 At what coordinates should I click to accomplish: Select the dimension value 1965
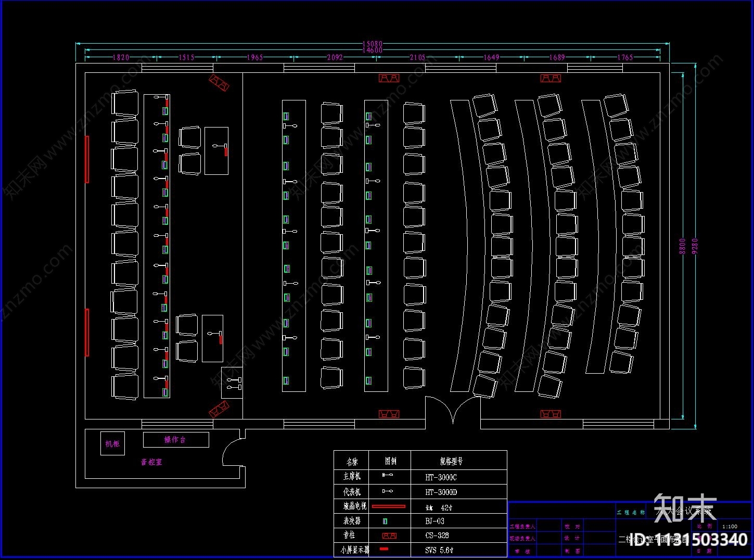255,57
